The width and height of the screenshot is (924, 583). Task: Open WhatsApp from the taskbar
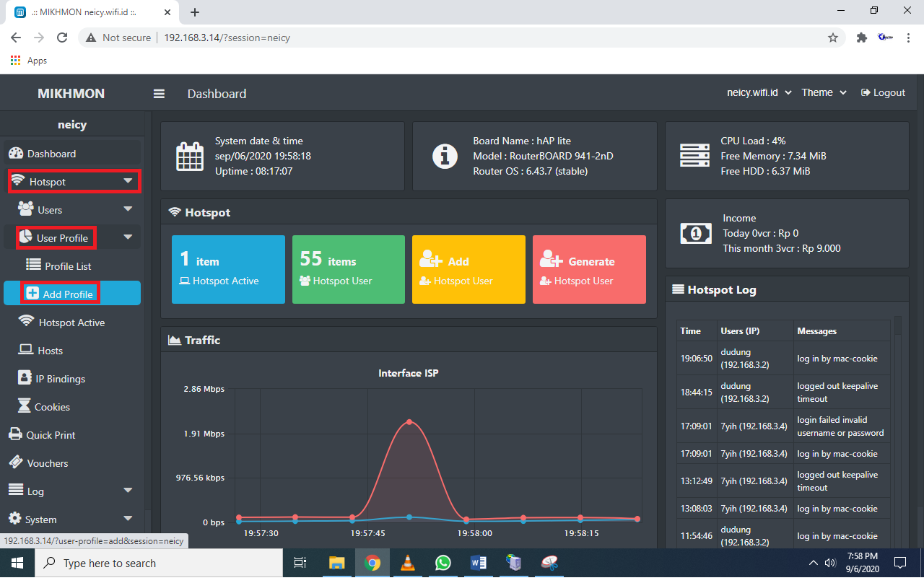(x=443, y=563)
